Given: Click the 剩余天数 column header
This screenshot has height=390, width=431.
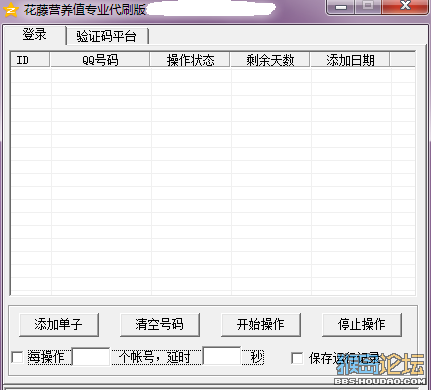Looking at the screenshot, I should (270, 60).
